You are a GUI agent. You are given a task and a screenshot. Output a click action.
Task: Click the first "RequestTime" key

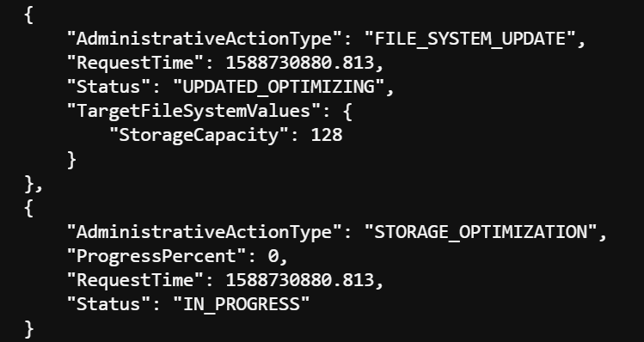coord(135,64)
